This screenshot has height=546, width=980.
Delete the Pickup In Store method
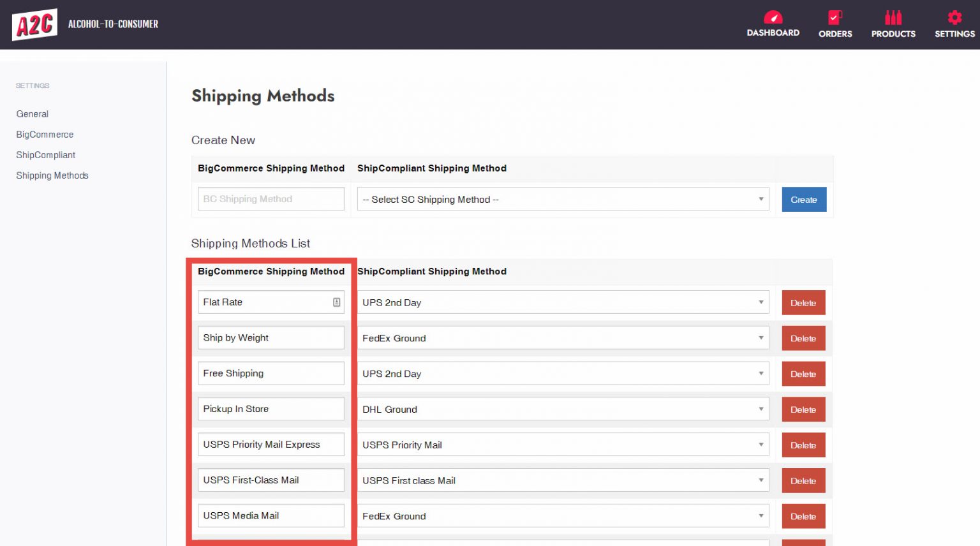click(x=803, y=409)
